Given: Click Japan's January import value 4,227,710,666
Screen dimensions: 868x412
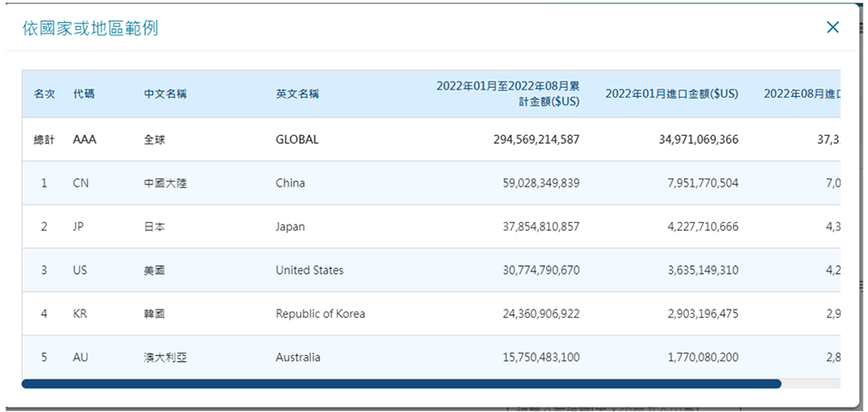Looking at the screenshot, I should tap(689, 227).
